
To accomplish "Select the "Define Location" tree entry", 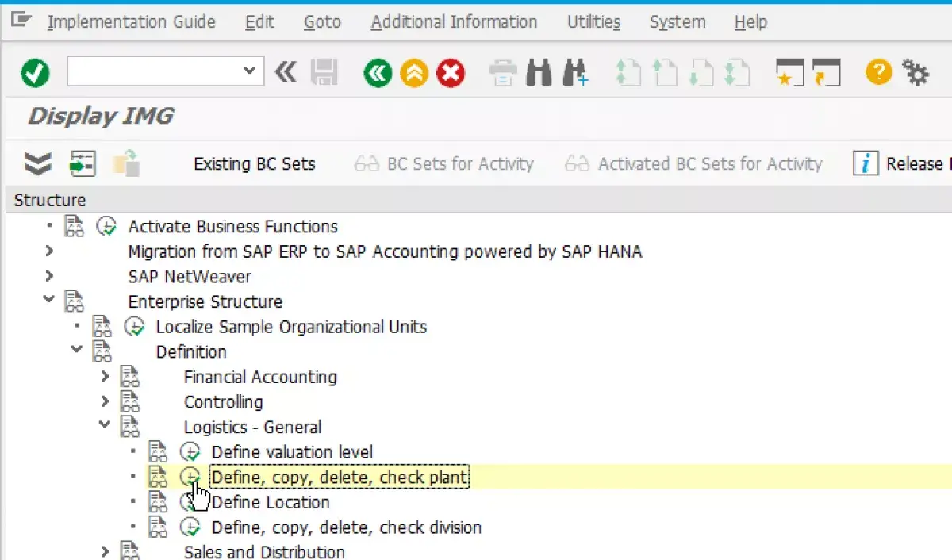I will 271,502.
